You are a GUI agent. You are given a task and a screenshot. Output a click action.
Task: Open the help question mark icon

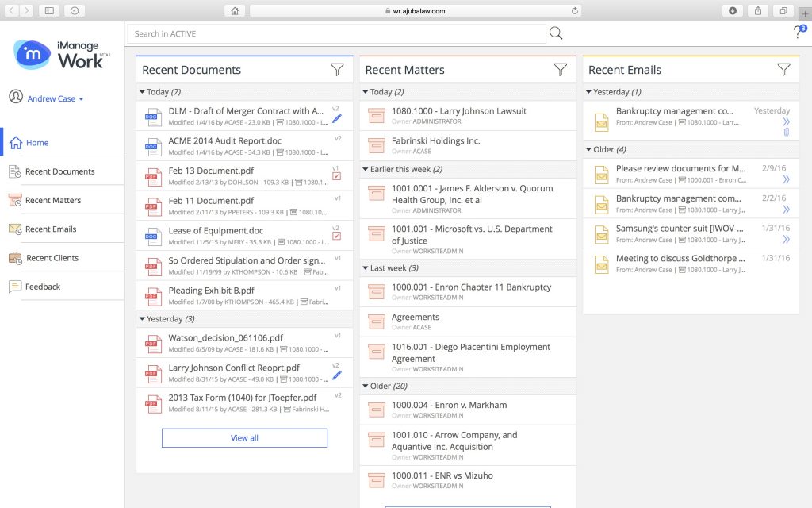click(x=799, y=32)
